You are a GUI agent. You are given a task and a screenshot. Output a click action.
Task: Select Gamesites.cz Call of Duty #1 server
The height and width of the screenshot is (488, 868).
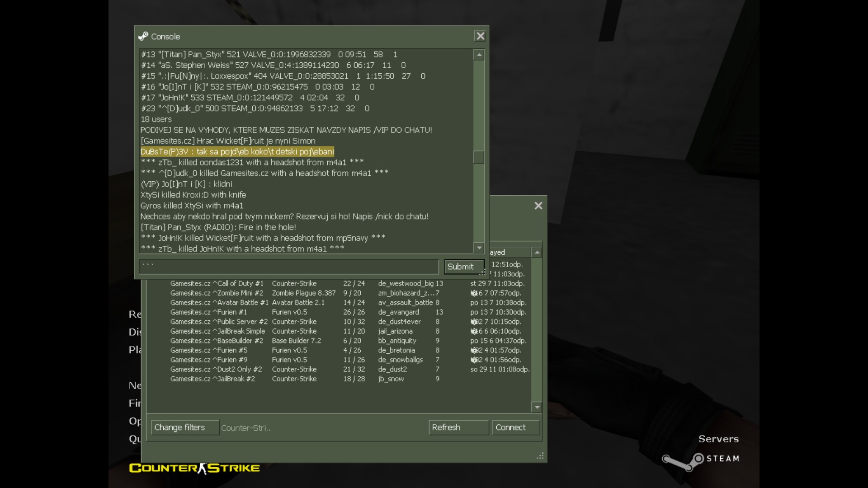[338, 283]
